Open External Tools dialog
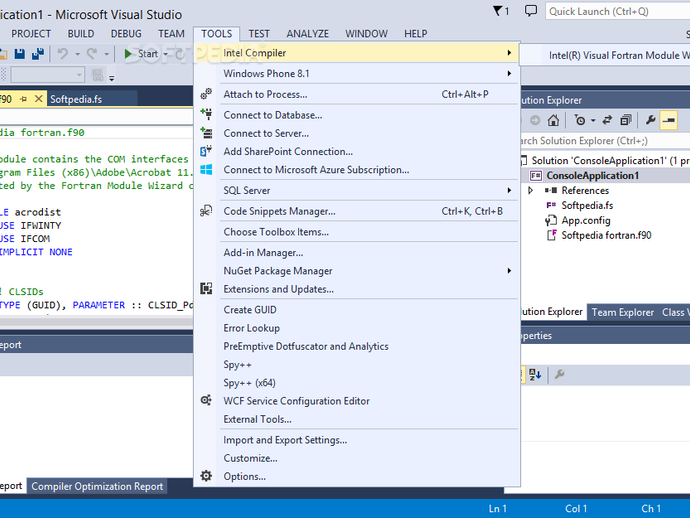 [356, 419]
